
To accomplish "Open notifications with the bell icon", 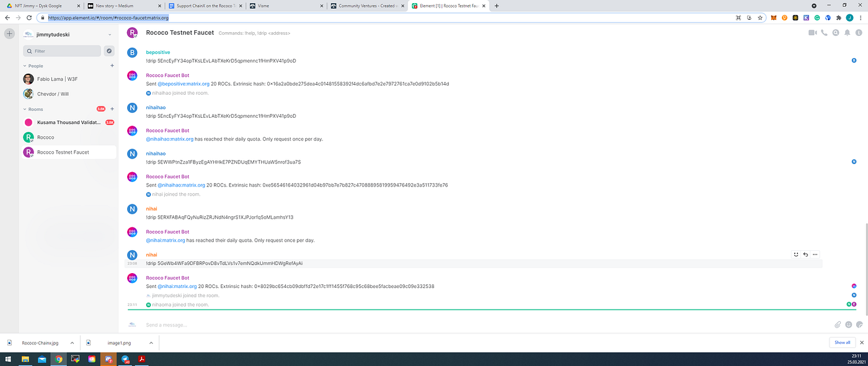I will click(x=847, y=33).
